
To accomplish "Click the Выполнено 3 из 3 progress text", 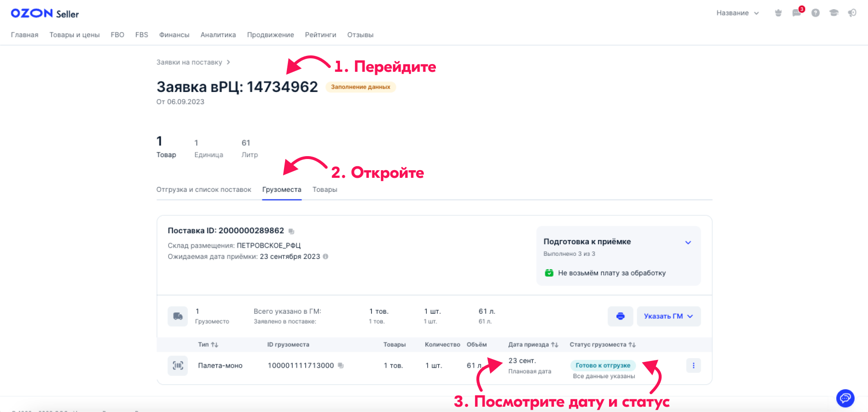I will click(x=569, y=253).
